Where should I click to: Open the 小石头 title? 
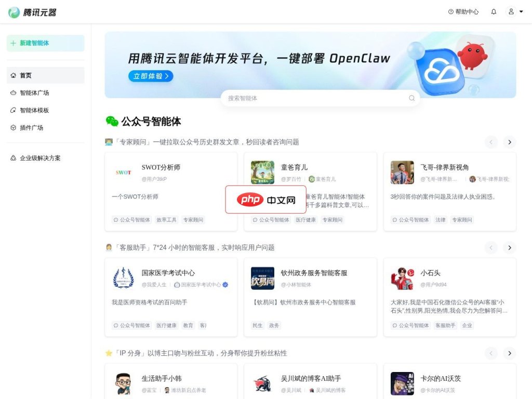[x=430, y=273]
